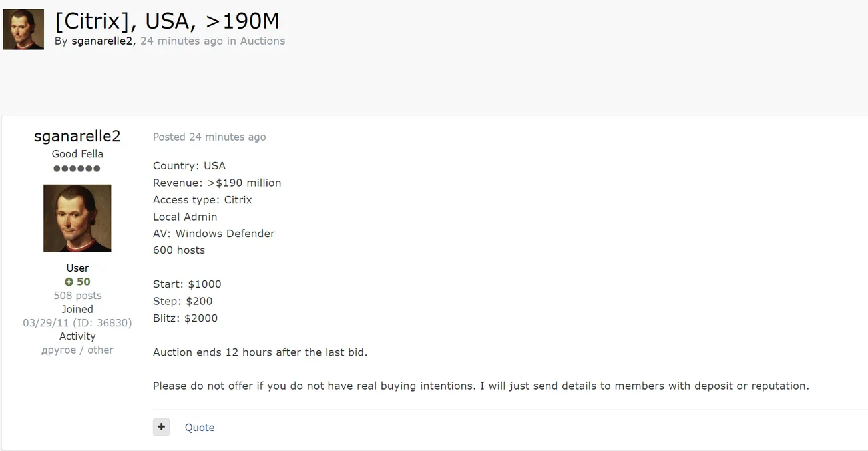Click the "Activity" label in author panel
The width and height of the screenshot is (868, 451).
point(77,336)
